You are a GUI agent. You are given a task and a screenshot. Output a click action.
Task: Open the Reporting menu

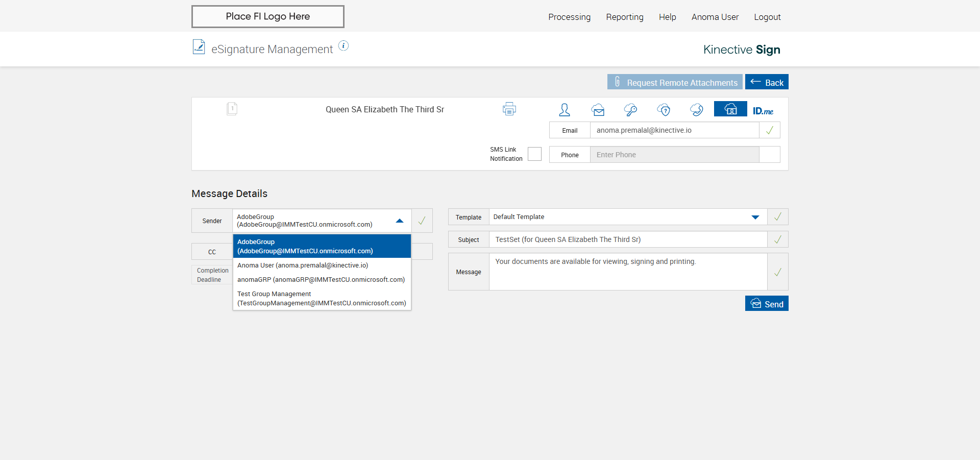click(624, 17)
